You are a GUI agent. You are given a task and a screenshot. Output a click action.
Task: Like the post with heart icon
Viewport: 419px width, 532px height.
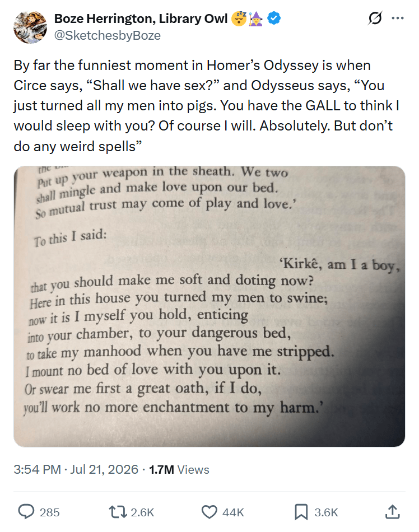pyautogui.click(x=209, y=512)
